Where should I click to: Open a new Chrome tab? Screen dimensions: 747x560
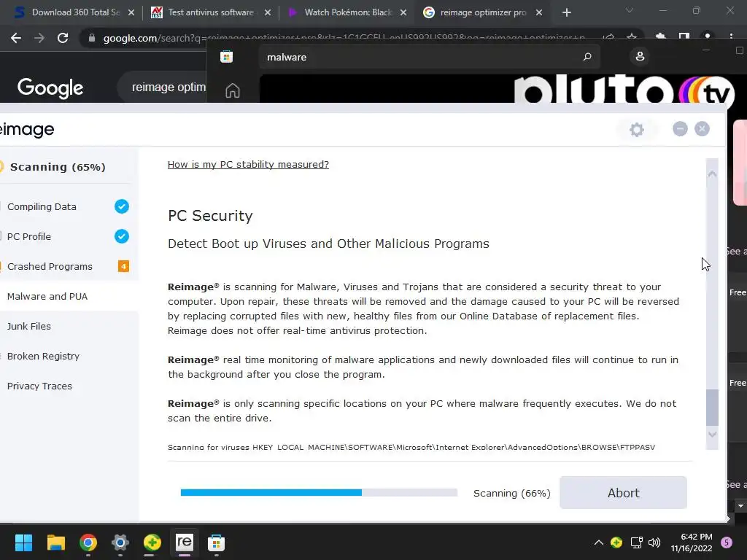566,13
